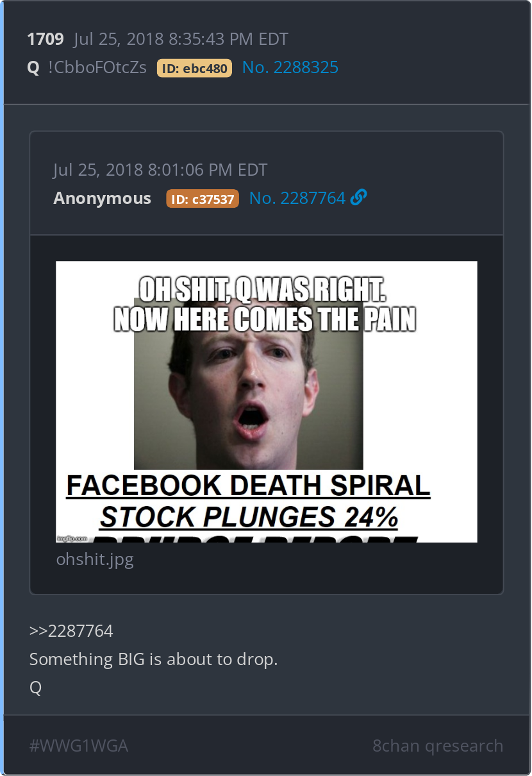Click the Q signature line
The height and width of the screenshot is (776, 532).
35,687
